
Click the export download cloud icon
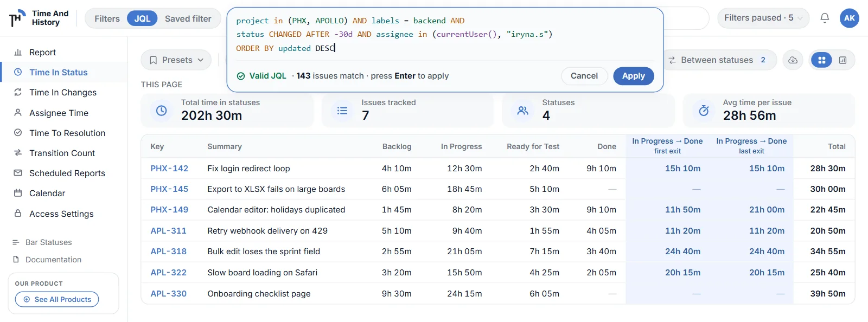[793, 60]
